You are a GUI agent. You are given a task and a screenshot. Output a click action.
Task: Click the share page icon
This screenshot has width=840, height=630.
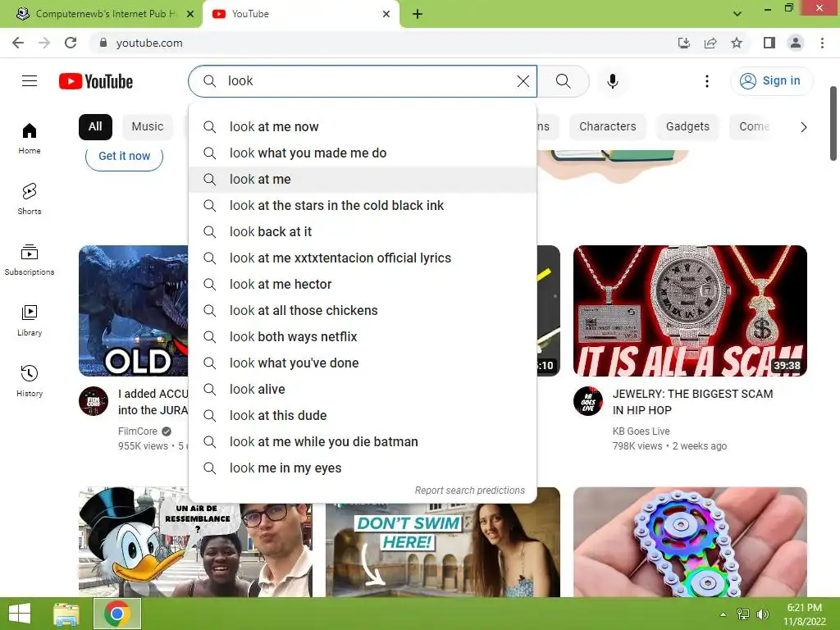(x=710, y=43)
